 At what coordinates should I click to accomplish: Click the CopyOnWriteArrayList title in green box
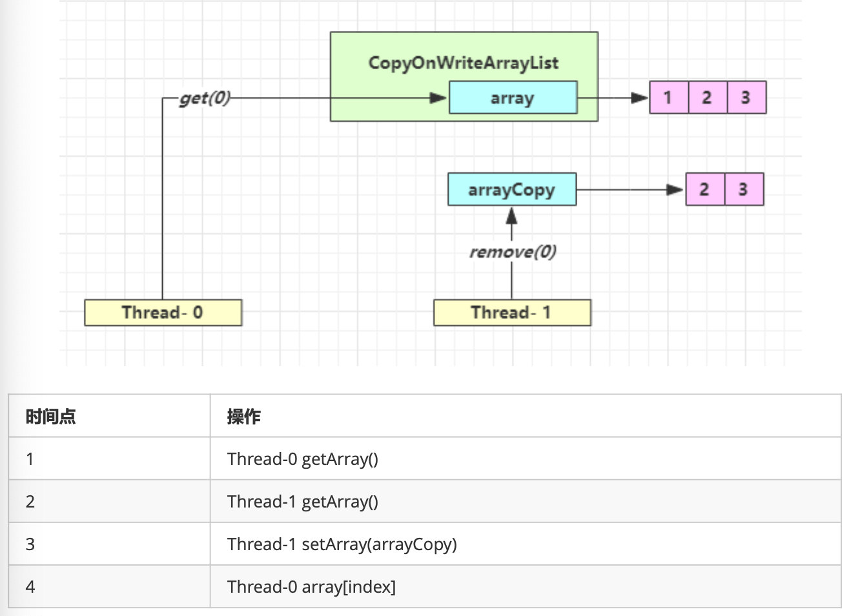tap(464, 63)
